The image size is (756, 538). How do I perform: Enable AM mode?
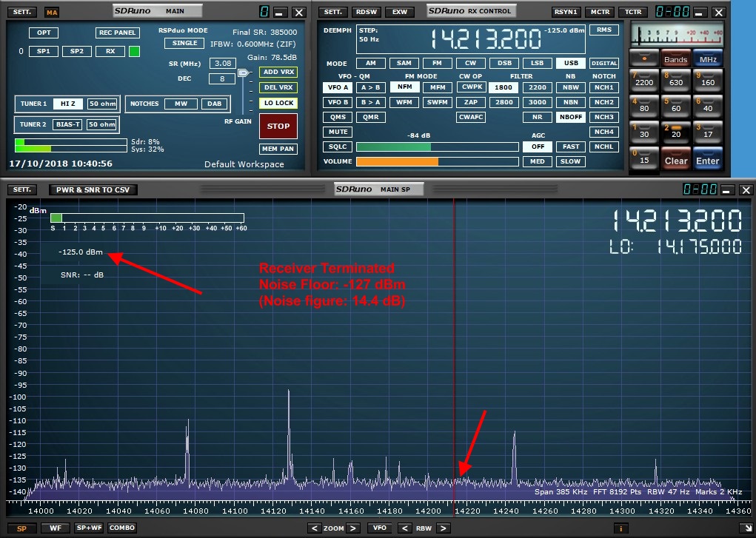pyautogui.click(x=371, y=63)
